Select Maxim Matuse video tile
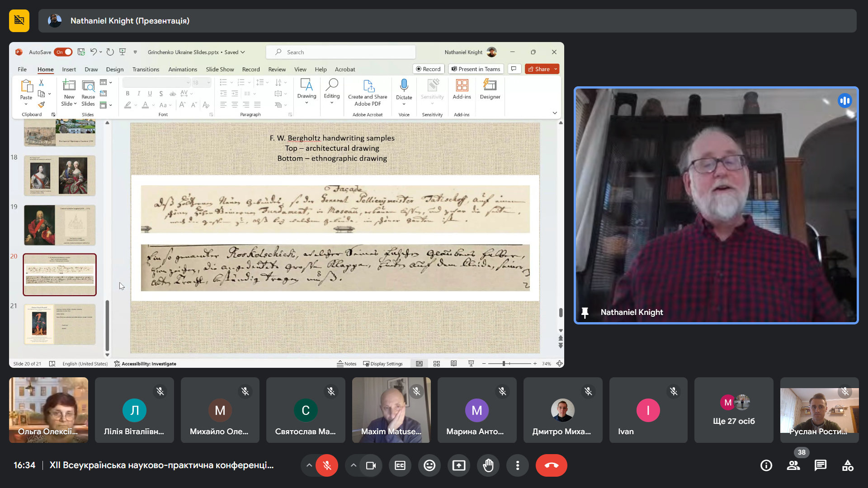The height and width of the screenshot is (488, 868). 391,410
